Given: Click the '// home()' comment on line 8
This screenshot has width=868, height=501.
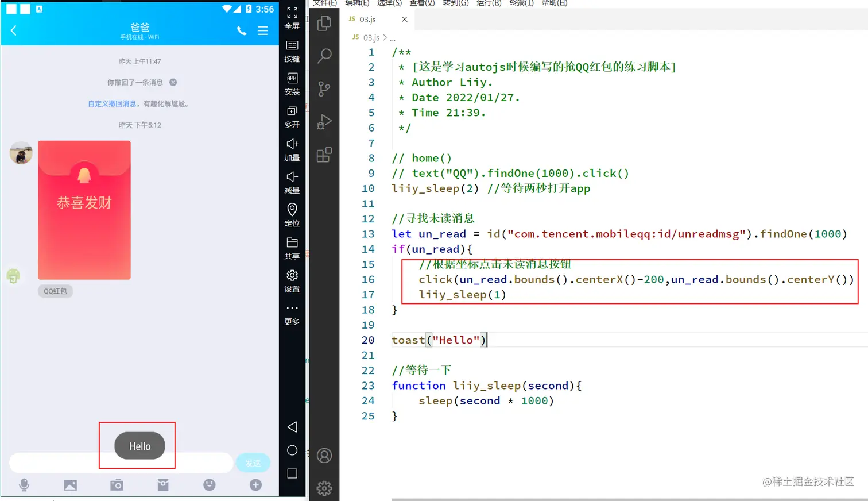Looking at the screenshot, I should point(422,158).
